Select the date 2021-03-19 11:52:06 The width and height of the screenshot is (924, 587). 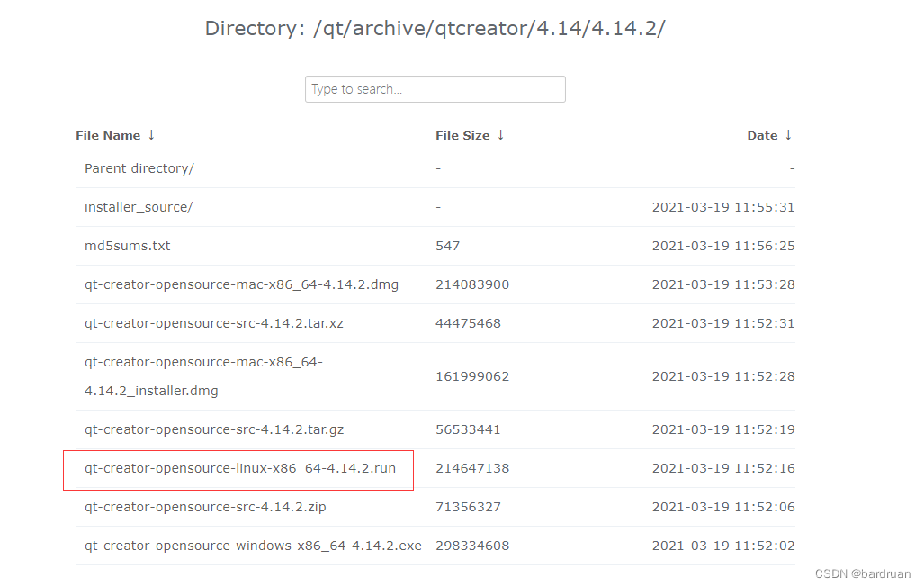(723, 507)
